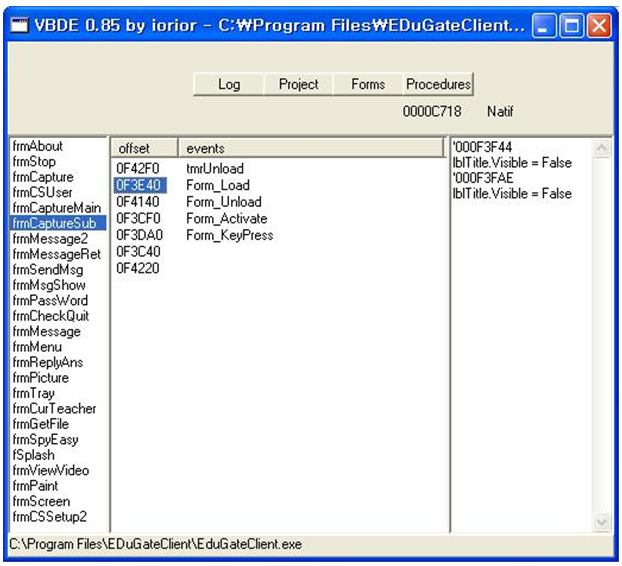The image size is (622, 566).
Task: Click the Form_Unload event
Action: pos(224,202)
